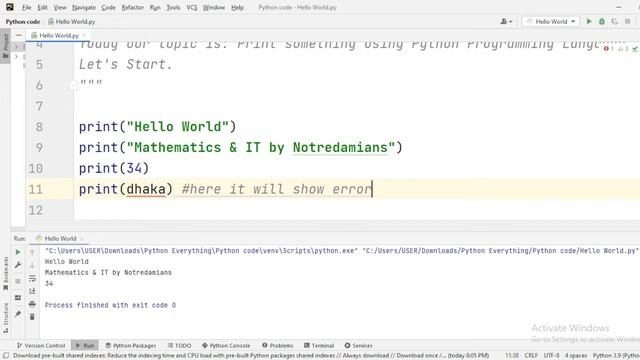The image size is (640, 360).
Task: Start debugging with the green bug icon
Action: click(602, 21)
